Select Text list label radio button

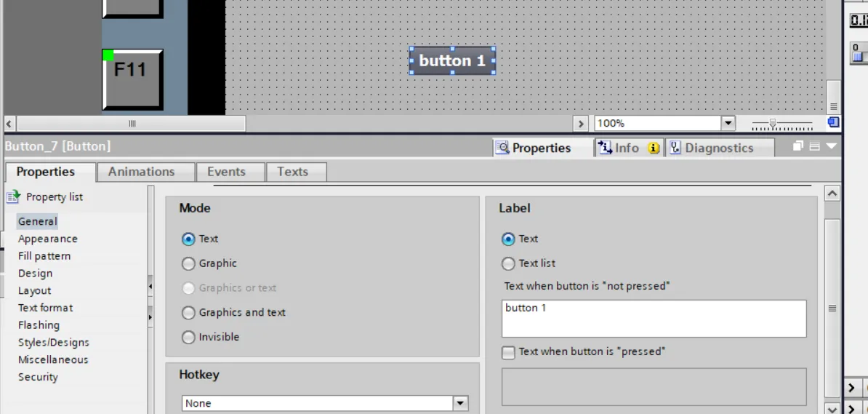coord(508,263)
